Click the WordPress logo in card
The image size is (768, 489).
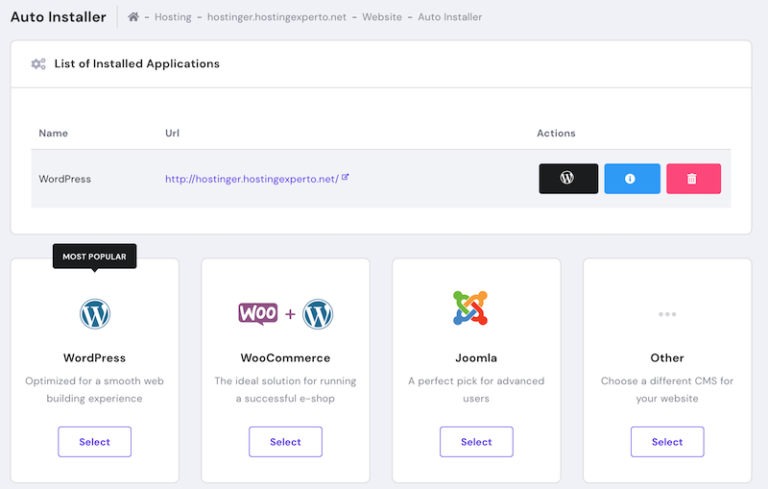tap(95, 313)
